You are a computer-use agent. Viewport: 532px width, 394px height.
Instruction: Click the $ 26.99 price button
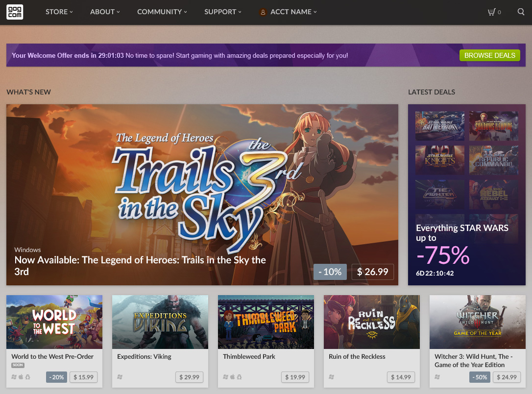pyautogui.click(x=372, y=272)
